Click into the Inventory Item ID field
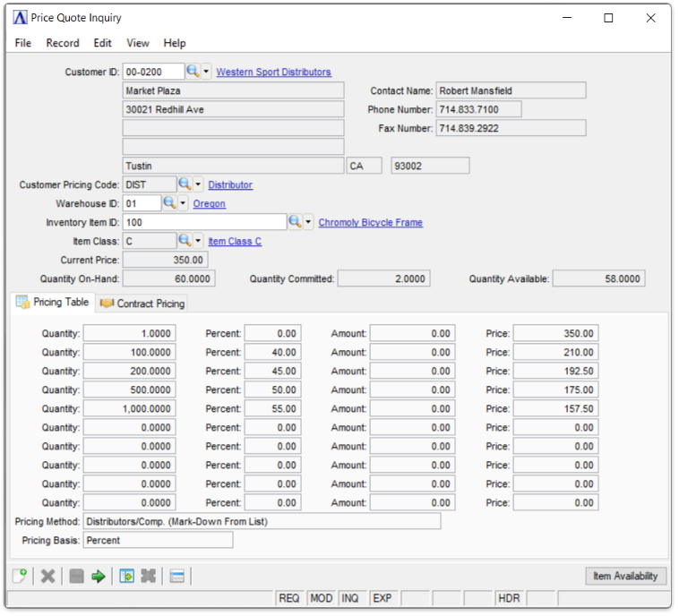This screenshot has width=679, height=616. (x=203, y=222)
